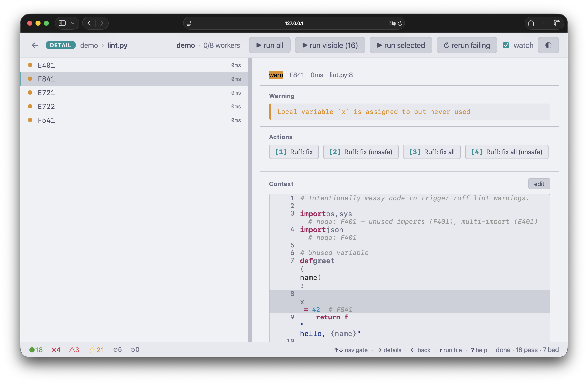Click the lightning bolt counter
588x384 pixels.
[96, 350]
